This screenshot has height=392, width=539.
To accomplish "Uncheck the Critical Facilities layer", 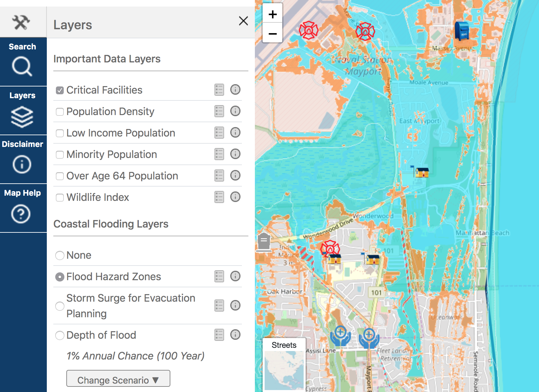I will (x=60, y=90).
